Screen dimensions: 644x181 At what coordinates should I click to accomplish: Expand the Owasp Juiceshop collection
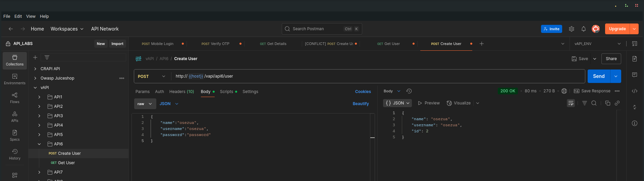tap(35, 78)
